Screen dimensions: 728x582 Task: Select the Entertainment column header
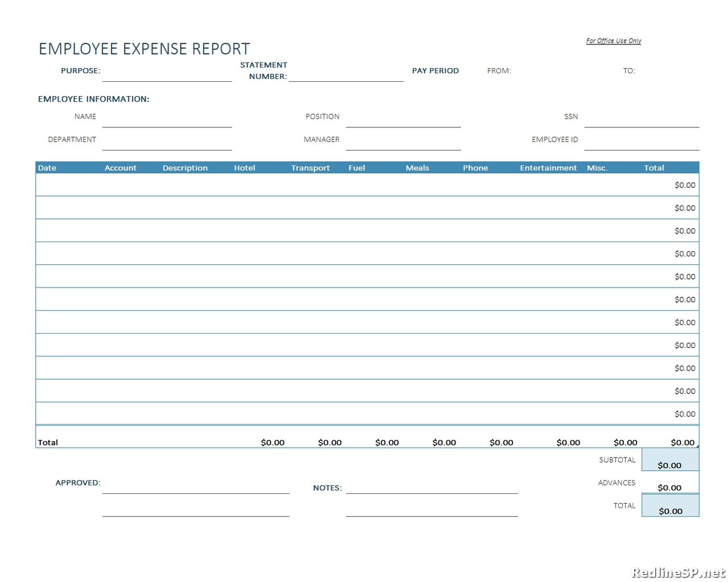[x=548, y=168]
